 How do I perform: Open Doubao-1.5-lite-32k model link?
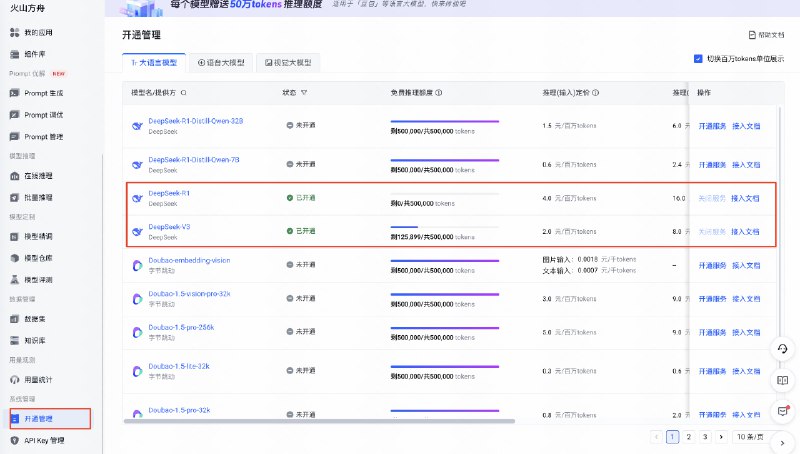pos(179,366)
